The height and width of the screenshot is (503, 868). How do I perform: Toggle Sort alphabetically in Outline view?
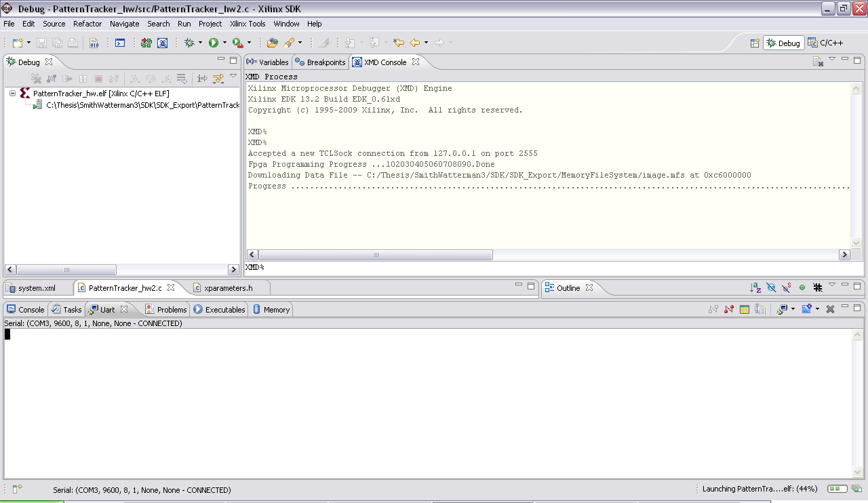pyautogui.click(x=755, y=288)
